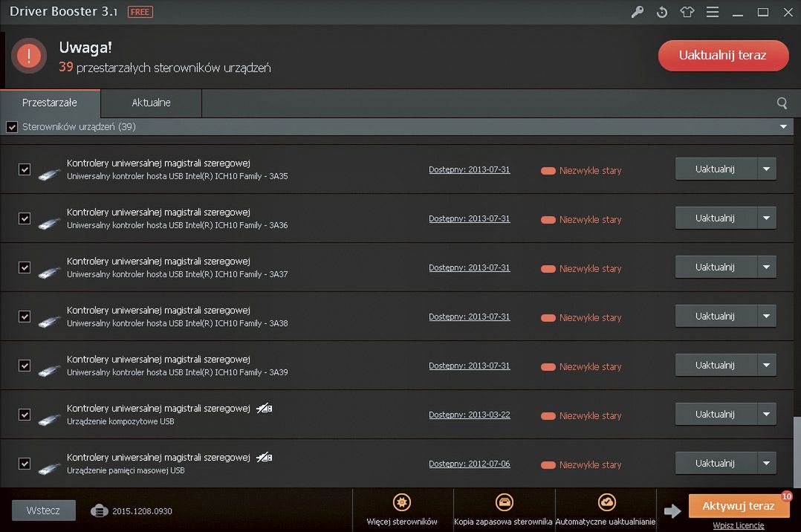This screenshot has width=801, height=532.
Task: Collapse the Sterowników urządzeń group arrow
Action: click(783, 127)
